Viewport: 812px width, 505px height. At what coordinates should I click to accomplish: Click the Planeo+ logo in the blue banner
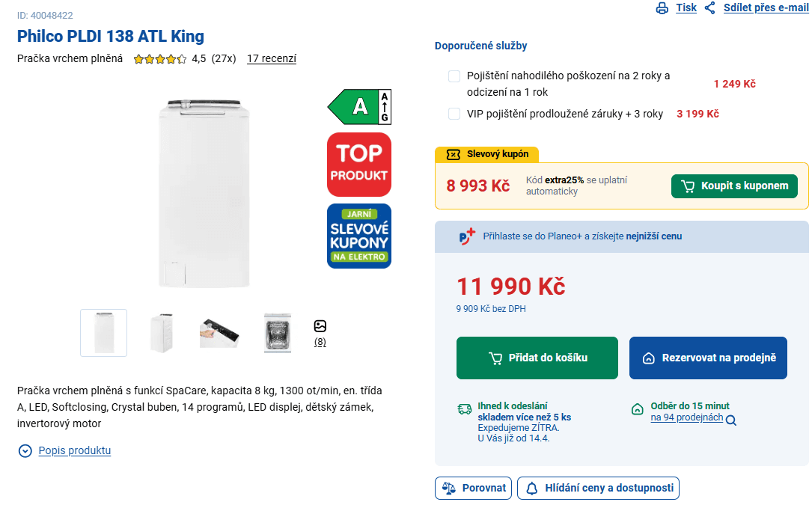[x=466, y=236]
